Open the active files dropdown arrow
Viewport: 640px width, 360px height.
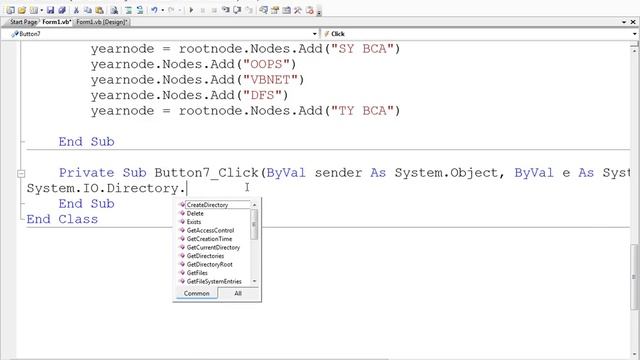[x=624, y=22]
